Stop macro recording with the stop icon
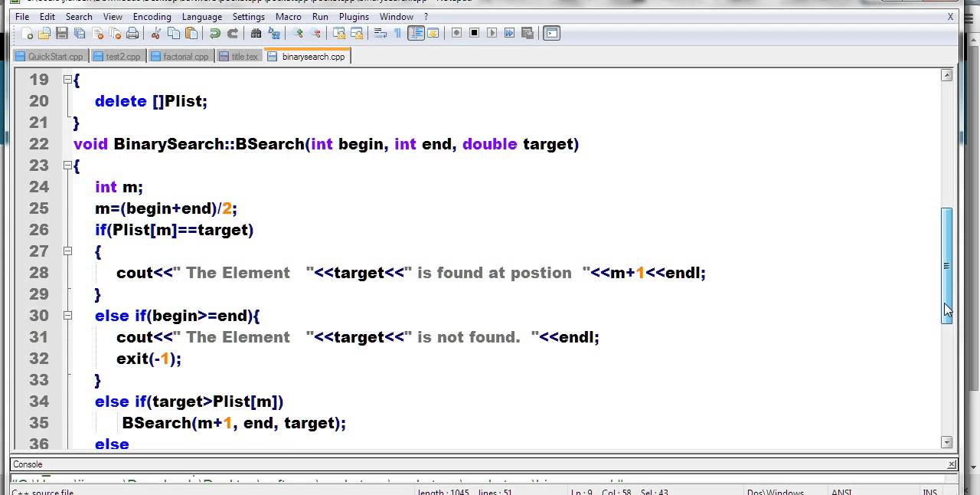The height and width of the screenshot is (495, 980). (475, 33)
